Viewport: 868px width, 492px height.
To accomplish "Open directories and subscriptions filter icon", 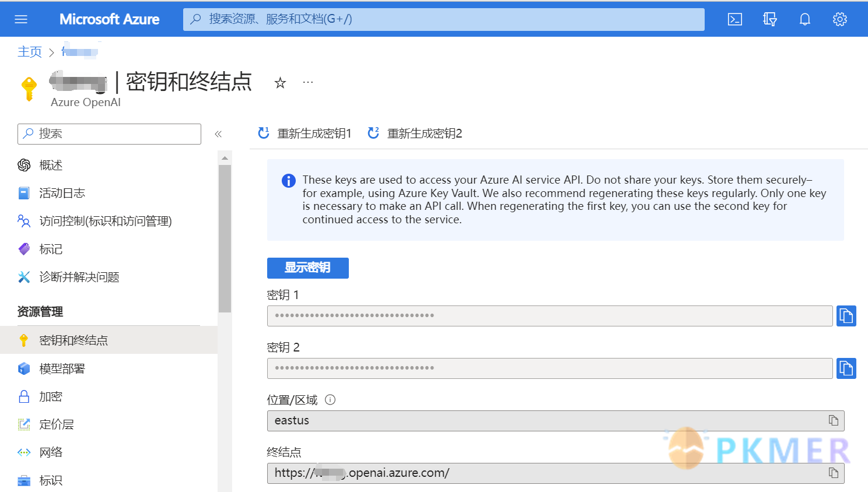I will (x=770, y=19).
